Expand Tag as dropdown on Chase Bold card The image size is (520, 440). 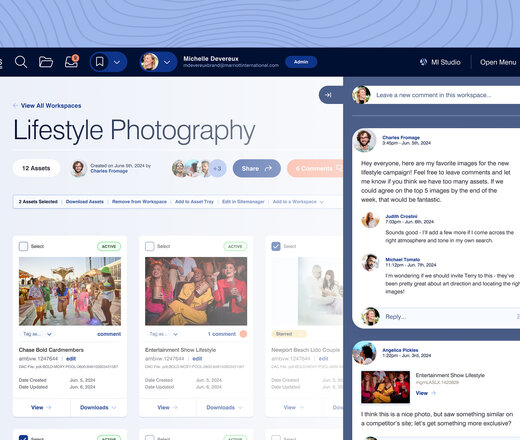[x=37, y=334]
